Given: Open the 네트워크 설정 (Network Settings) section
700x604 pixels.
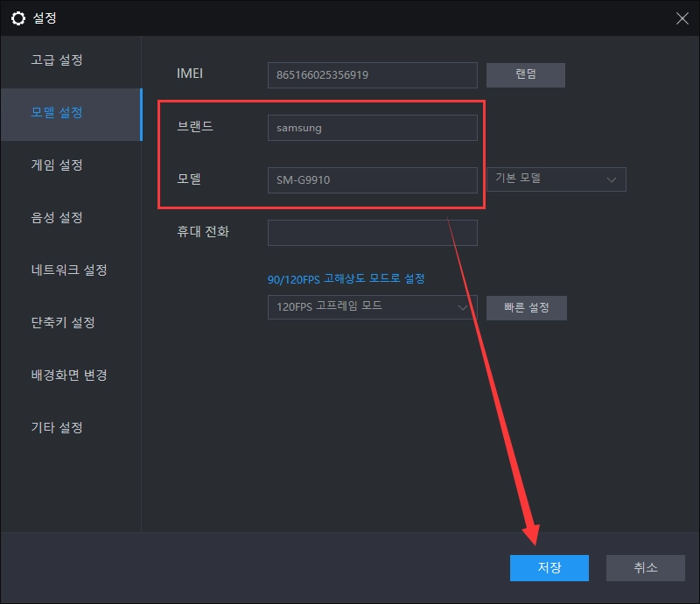Looking at the screenshot, I should point(68,270).
